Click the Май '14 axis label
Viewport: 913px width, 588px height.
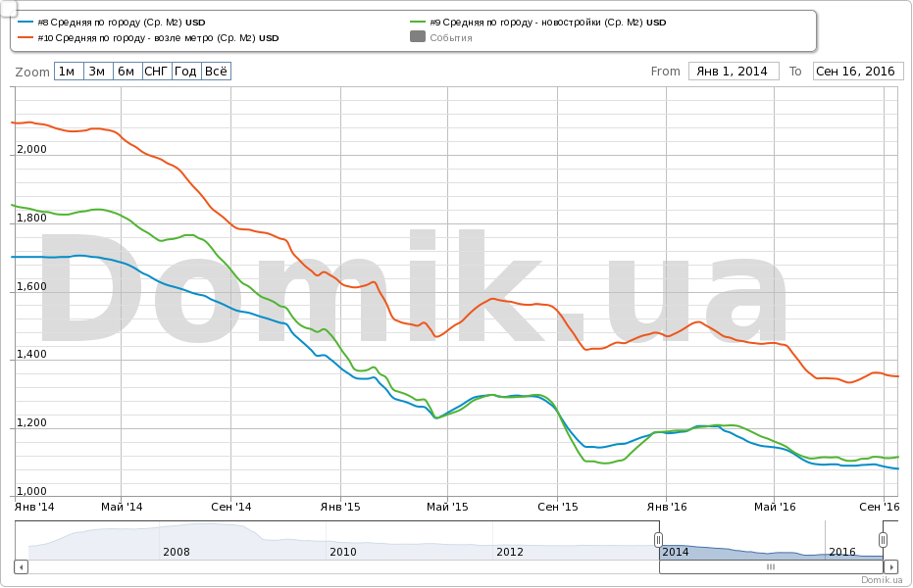122,507
